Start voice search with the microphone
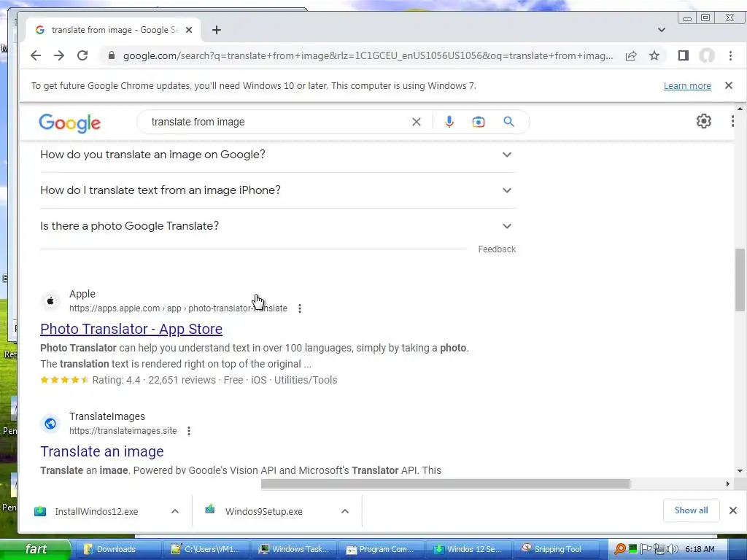This screenshot has height=560, width=747. pyautogui.click(x=449, y=122)
